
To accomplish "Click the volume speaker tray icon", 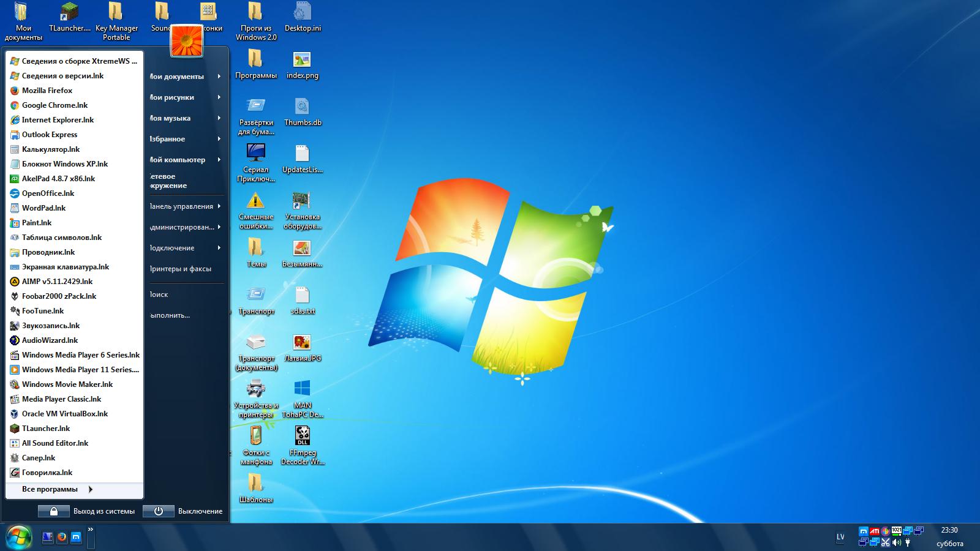I will tap(897, 542).
